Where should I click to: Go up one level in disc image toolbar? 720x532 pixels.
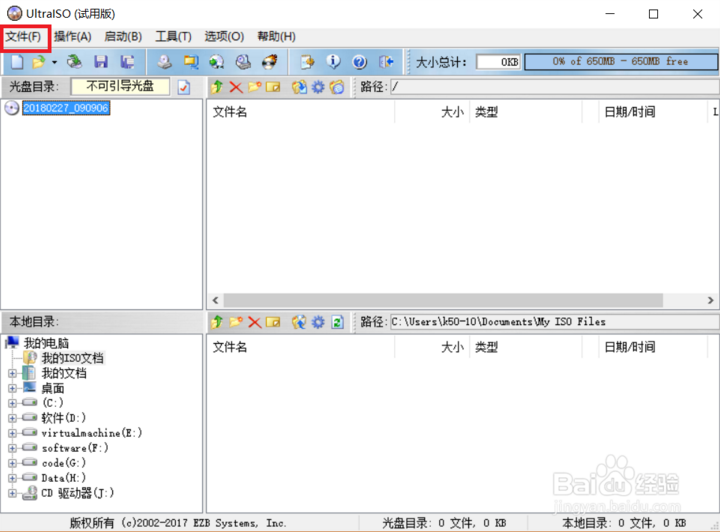(x=217, y=87)
